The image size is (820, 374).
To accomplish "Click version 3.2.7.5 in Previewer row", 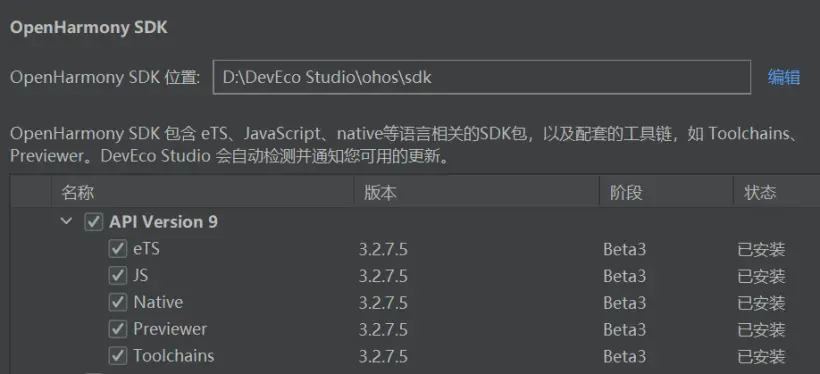I will pos(383,330).
